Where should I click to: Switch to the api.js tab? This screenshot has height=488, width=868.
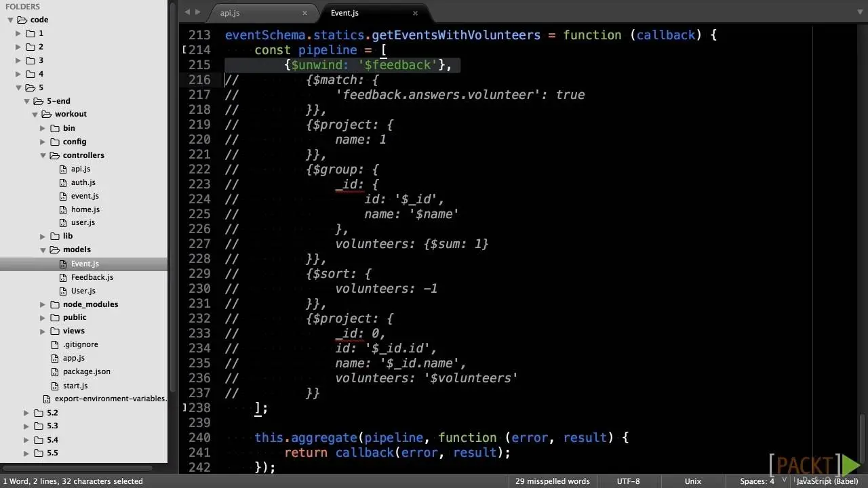click(229, 13)
